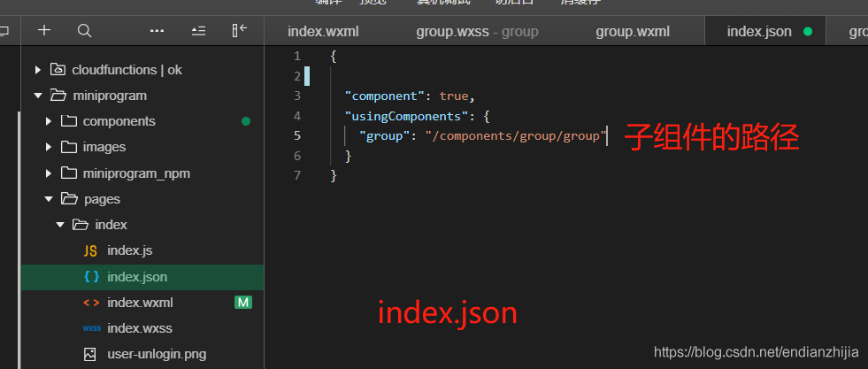Open the more options ellipsis menu
The width and height of the screenshot is (868, 369).
[x=157, y=31]
